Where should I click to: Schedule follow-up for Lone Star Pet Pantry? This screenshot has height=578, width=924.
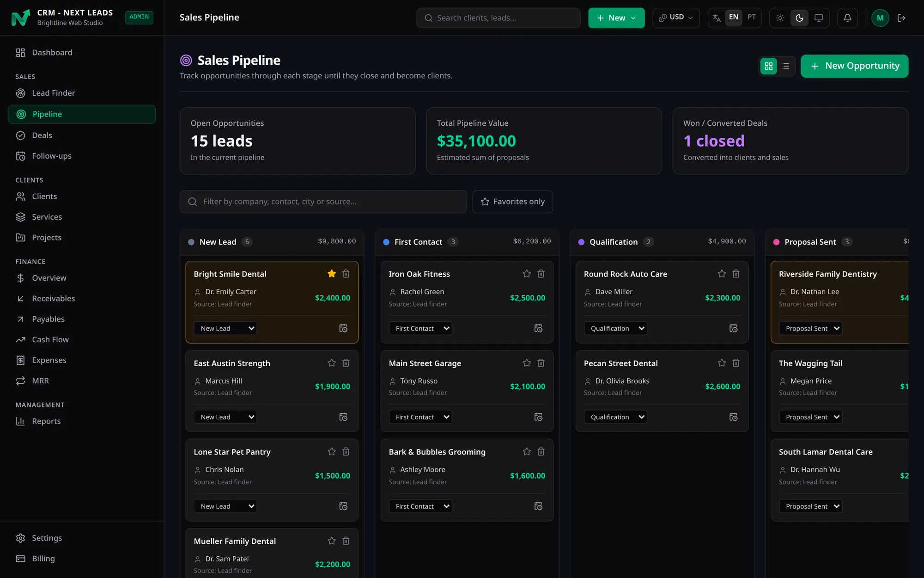pos(343,506)
